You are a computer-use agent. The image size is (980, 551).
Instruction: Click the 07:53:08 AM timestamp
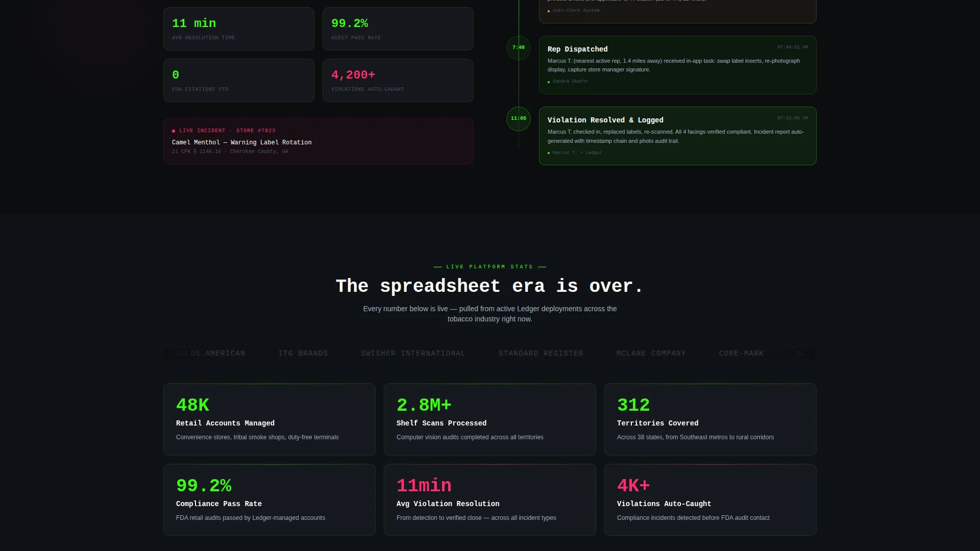click(792, 118)
